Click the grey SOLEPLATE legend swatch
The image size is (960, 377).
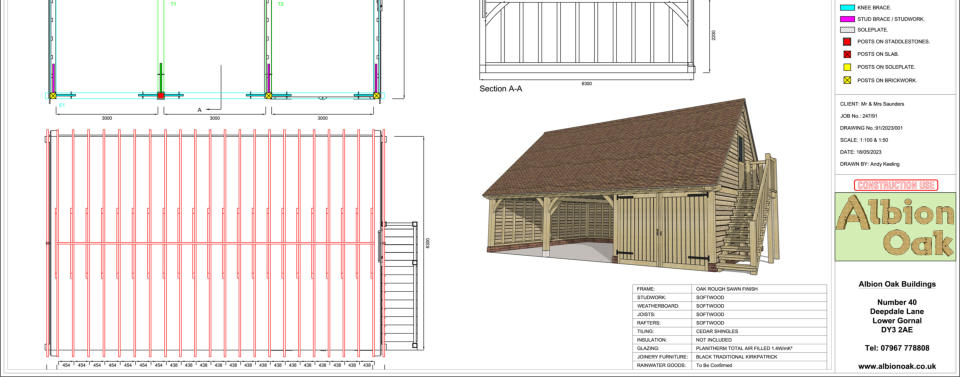click(846, 29)
